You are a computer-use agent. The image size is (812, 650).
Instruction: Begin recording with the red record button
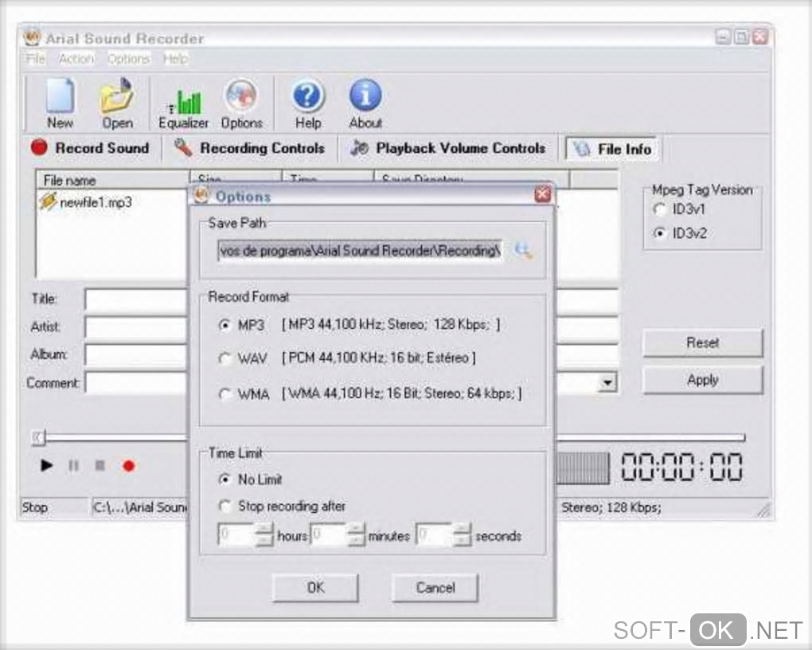(128, 466)
